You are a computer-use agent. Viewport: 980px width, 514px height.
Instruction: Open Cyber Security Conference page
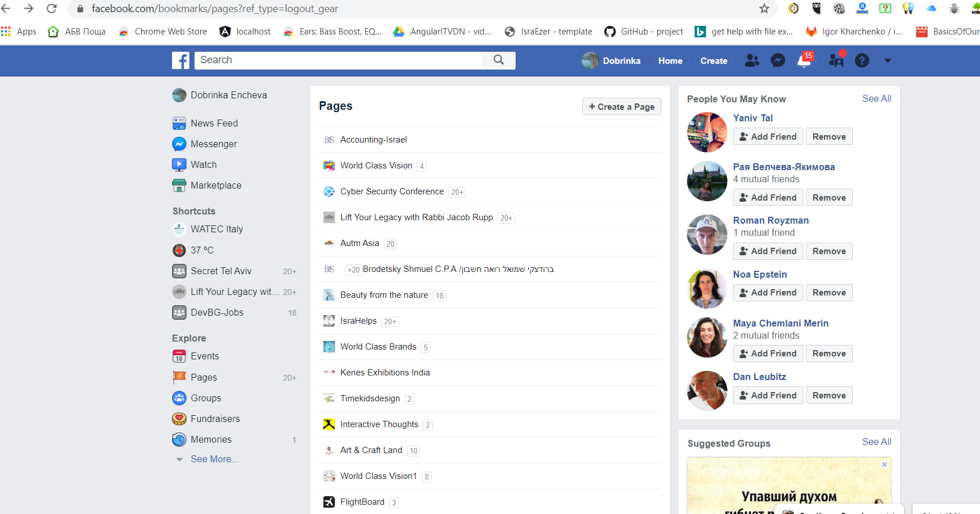click(392, 191)
